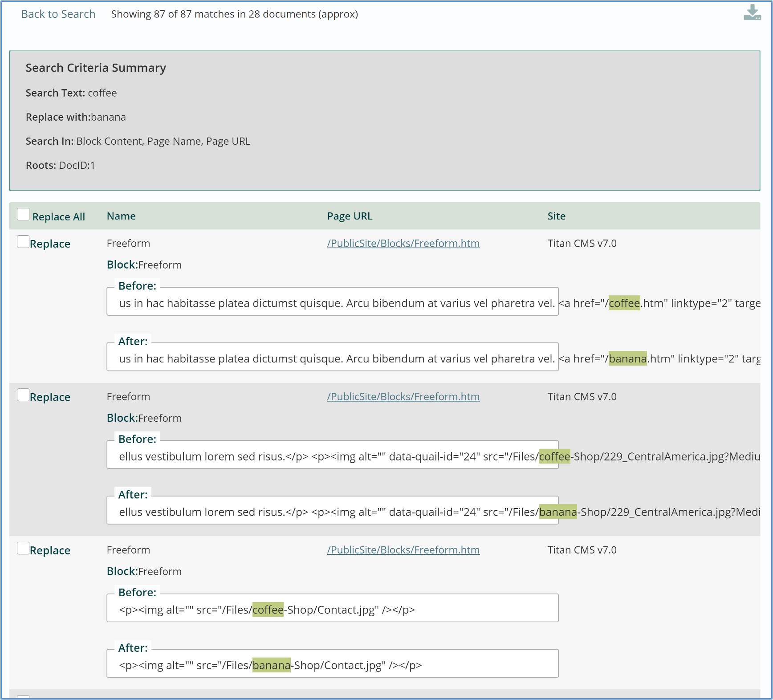The width and height of the screenshot is (773, 700).
Task: Click the Name column header
Action: 121,216
